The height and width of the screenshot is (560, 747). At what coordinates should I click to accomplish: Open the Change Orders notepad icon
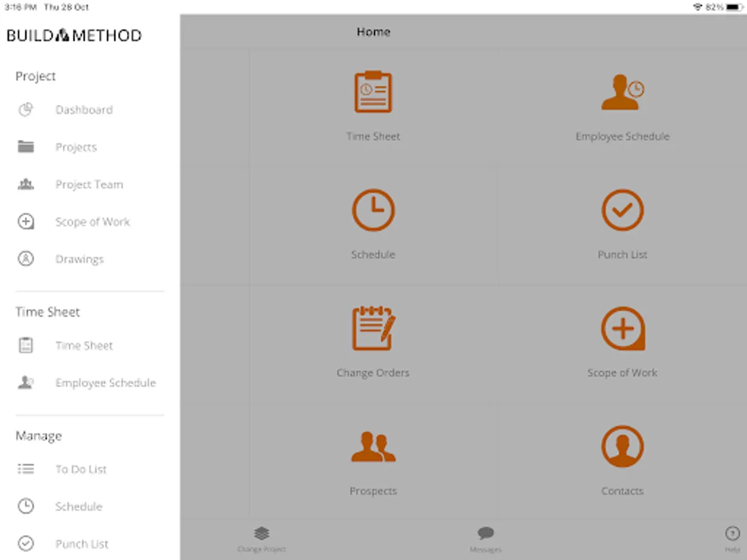click(x=374, y=328)
